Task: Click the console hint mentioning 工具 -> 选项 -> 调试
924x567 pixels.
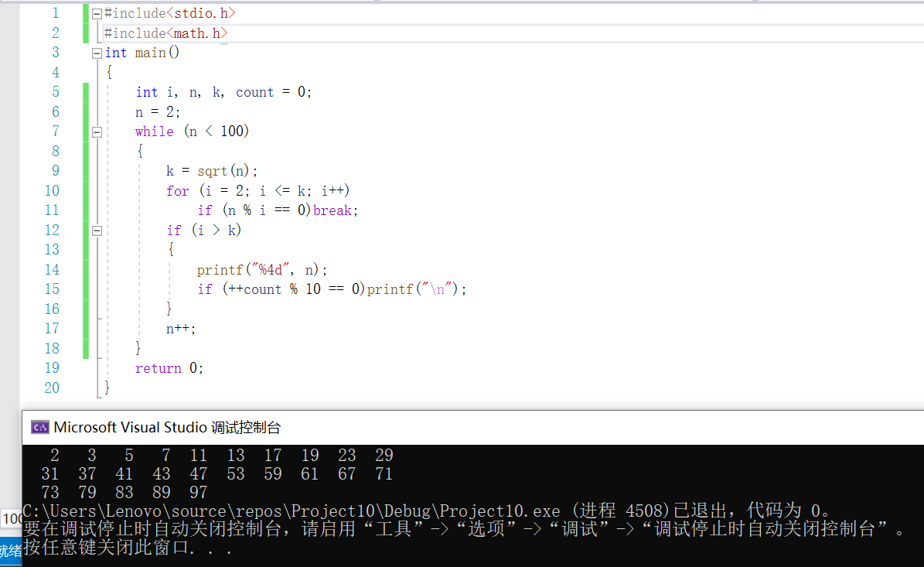Action: click(x=465, y=528)
